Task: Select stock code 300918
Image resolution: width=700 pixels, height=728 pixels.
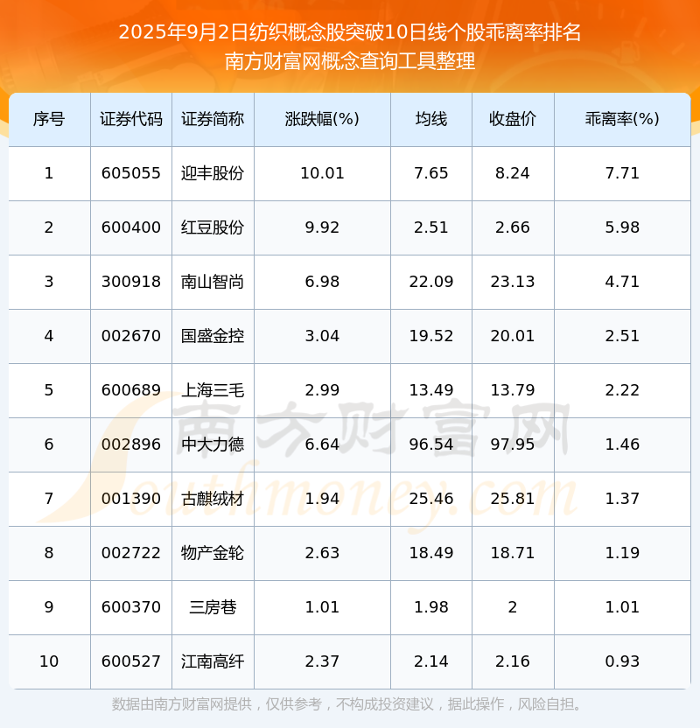Action: [x=131, y=282]
